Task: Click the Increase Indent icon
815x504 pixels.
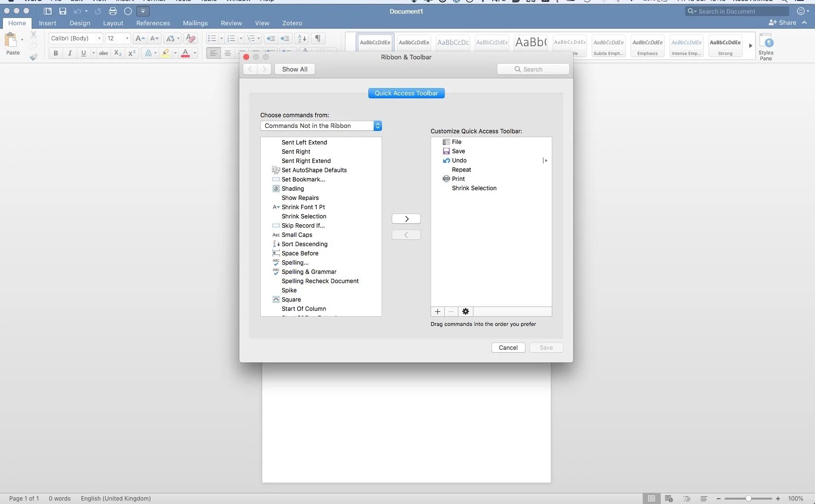Action: pos(285,38)
